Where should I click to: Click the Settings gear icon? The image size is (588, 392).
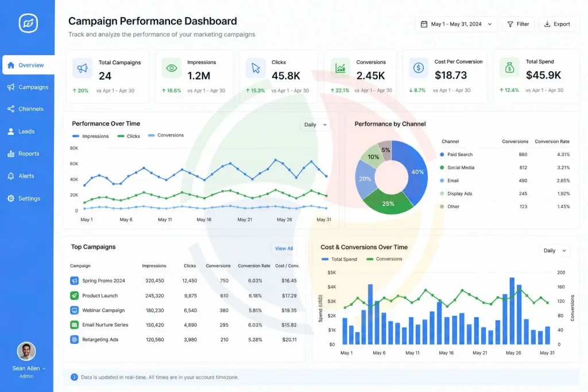(11, 199)
